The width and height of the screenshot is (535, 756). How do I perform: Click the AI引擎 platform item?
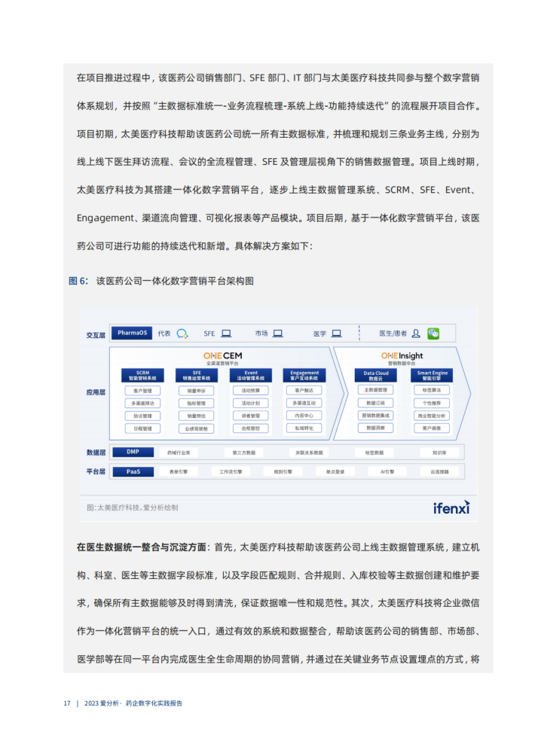387,472
